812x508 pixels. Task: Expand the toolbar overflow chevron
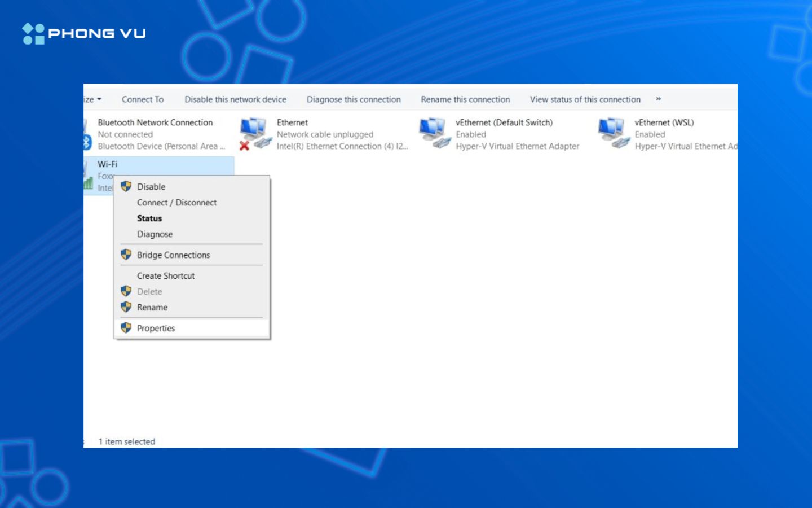pyautogui.click(x=658, y=99)
